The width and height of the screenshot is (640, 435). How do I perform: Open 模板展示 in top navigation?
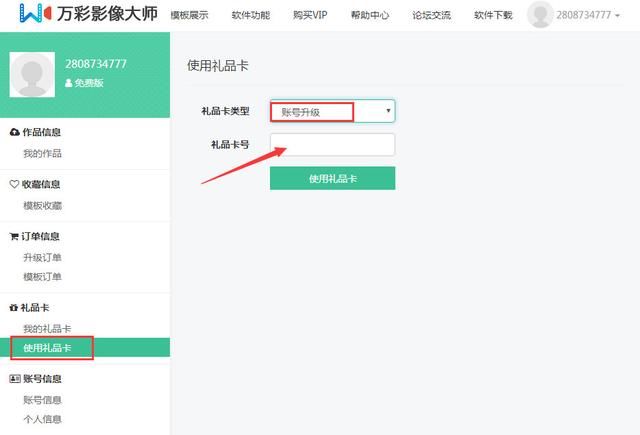pos(189,16)
